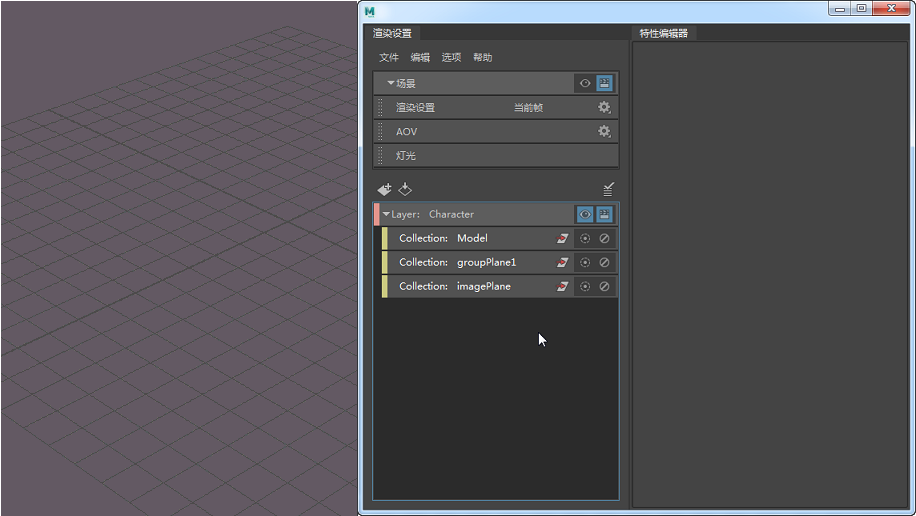Click red flag icon on imagePlane collection
The width and height of the screenshot is (916, 516).
pyautogui.click(x=562, y=286)
